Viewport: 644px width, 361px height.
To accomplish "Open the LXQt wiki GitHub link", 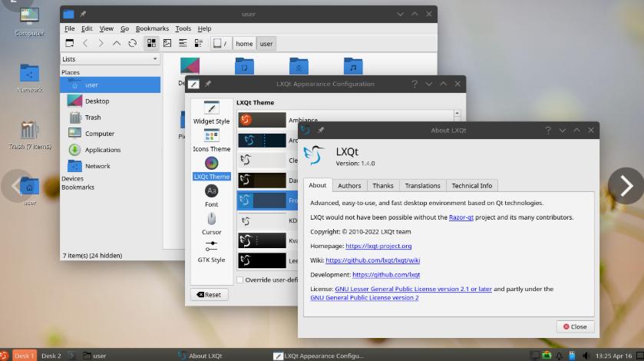I will pyautogui.click(x=372, y=260).
